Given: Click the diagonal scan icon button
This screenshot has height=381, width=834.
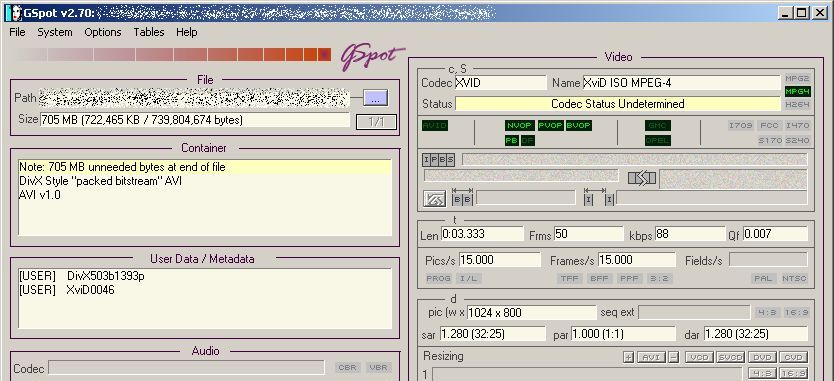Looking at the screenshot, I should click(434, 198).
